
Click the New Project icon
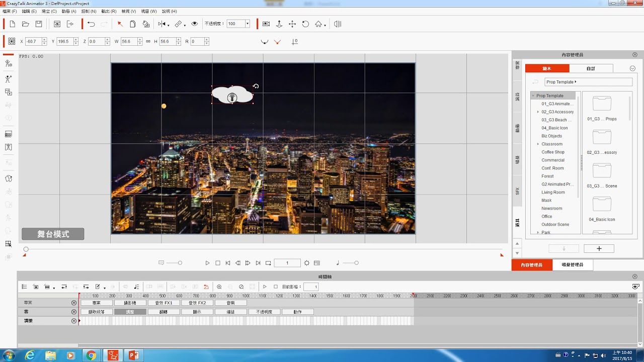pos(13,24)
